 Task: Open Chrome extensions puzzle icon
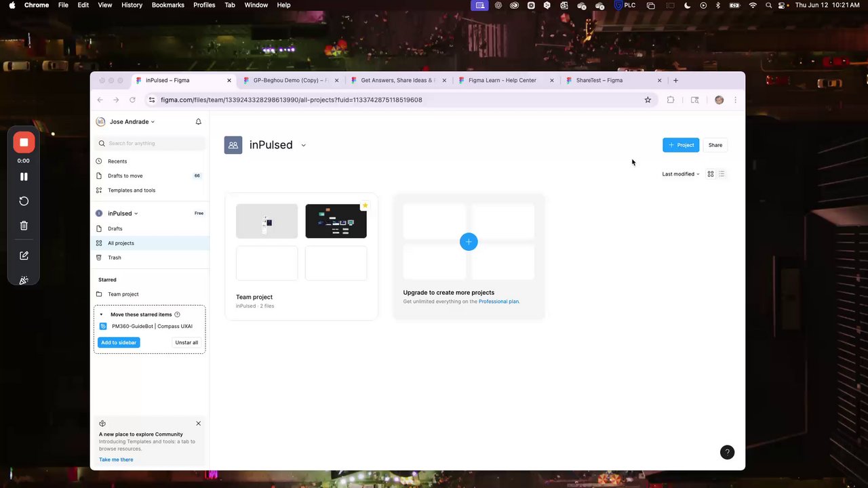pos(671,100)
